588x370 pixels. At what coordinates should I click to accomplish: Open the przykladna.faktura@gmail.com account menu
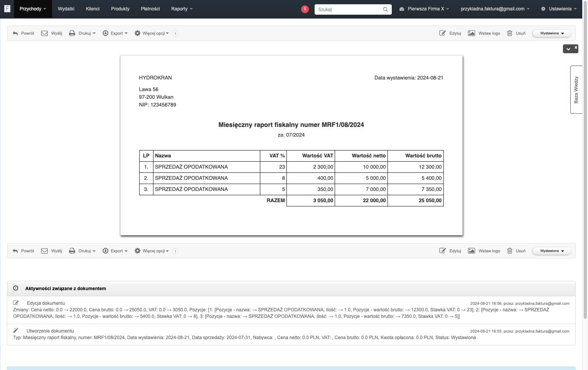click(495, 9)
